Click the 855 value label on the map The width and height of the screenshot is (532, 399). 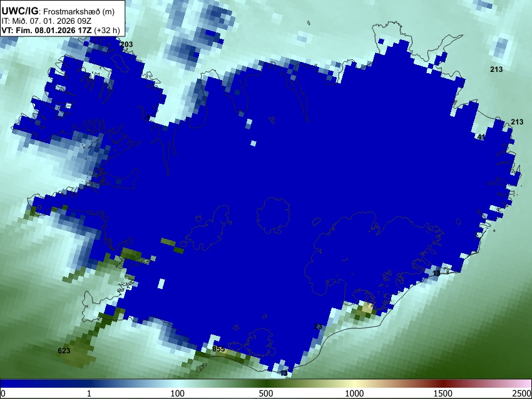[218, 349]
